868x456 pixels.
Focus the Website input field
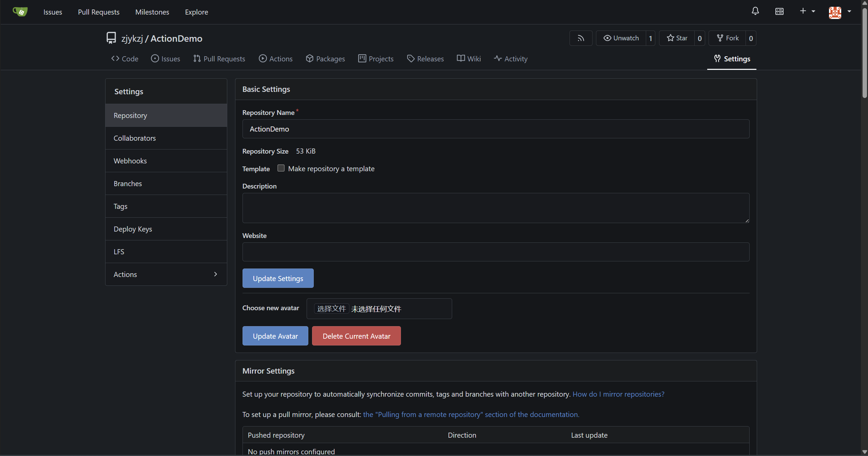coord(496,252)
